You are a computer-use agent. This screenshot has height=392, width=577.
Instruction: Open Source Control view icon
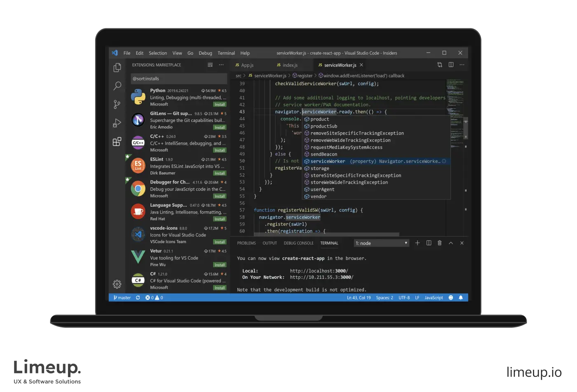pos(117,105)
